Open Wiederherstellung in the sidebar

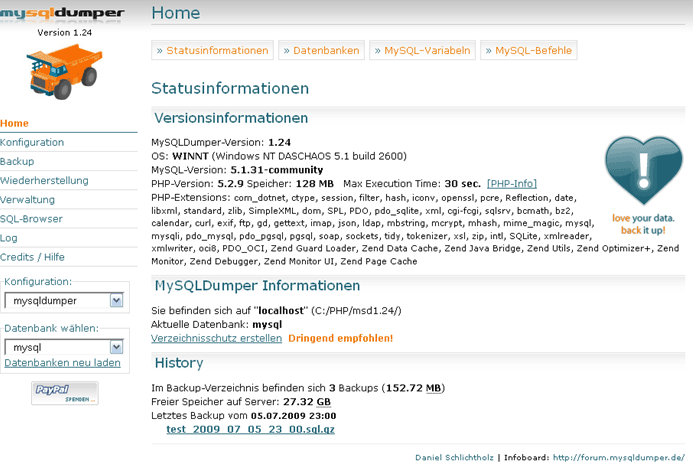point(44,180)
